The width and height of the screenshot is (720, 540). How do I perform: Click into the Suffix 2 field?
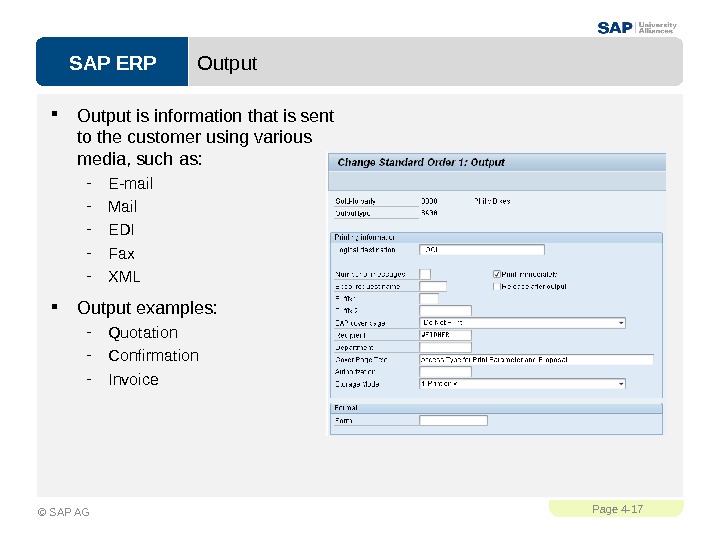(x=444, y=311)
